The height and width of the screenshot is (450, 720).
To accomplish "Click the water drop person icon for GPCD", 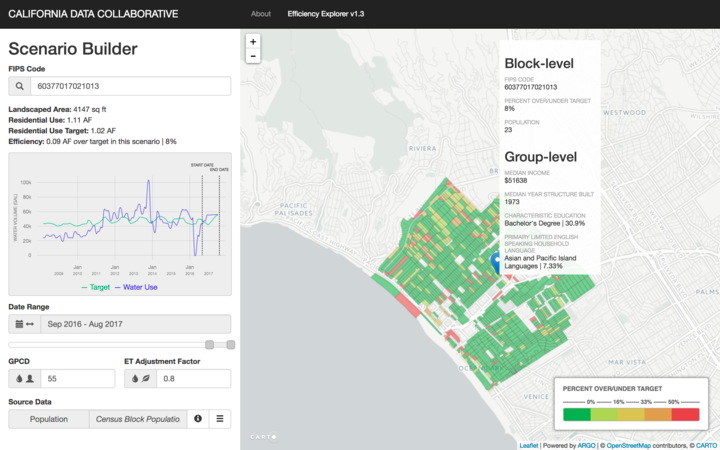I will [24, 379].
